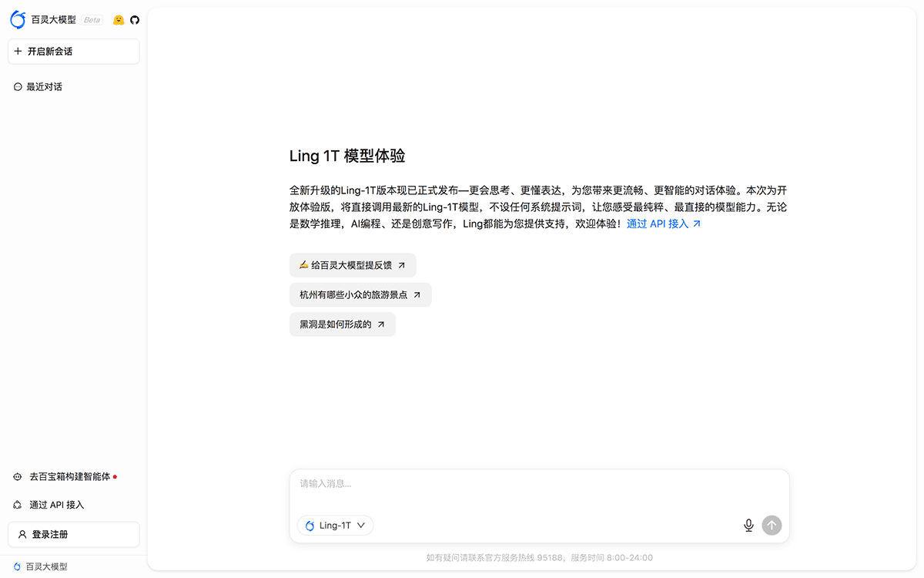
Task: Click the plus icon in 开启新会话 button
Action: coord(18,51)
